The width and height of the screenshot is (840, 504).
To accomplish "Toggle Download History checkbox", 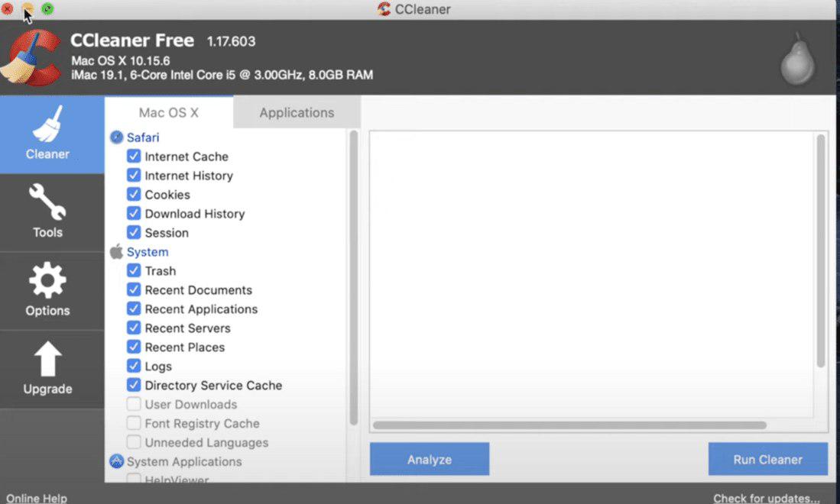I will 134,214.
